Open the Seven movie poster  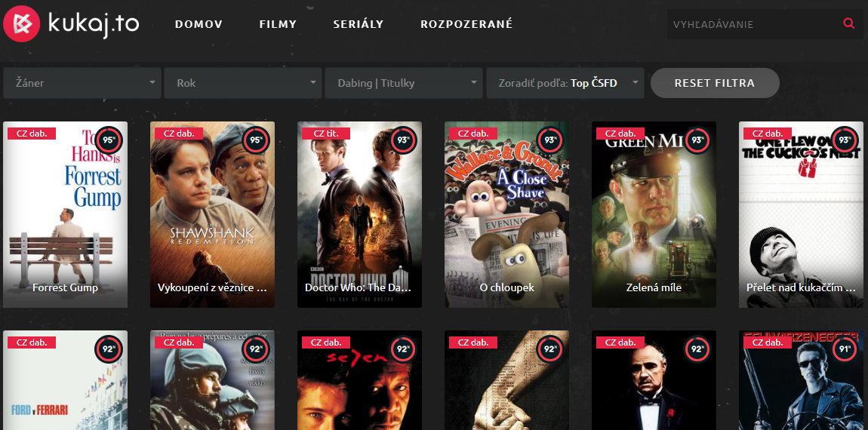coord(359,381)
